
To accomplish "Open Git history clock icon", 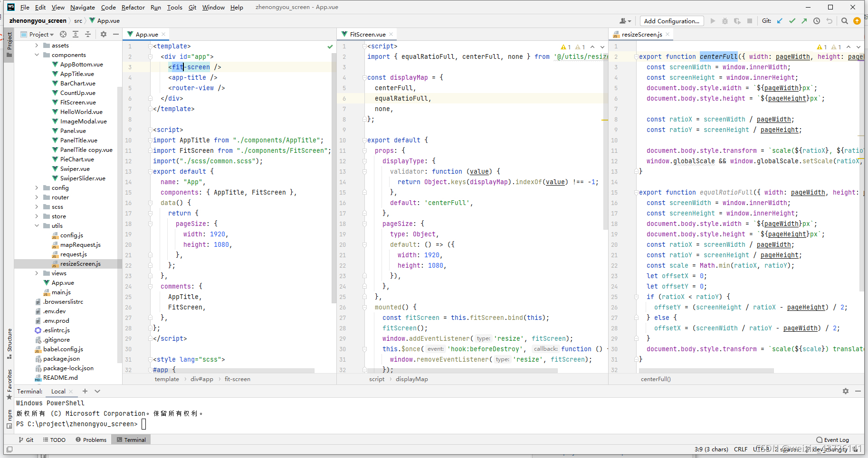I will (817, 21).
